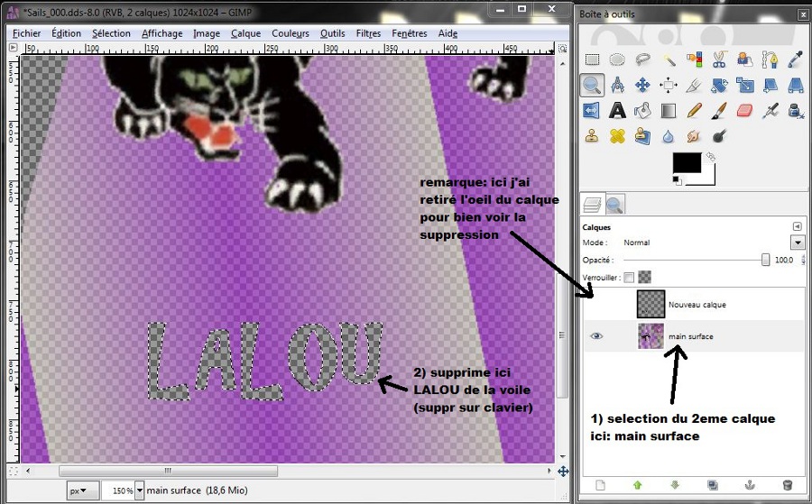
Task: Select the Text tool letter A
Action: [617, 110]
